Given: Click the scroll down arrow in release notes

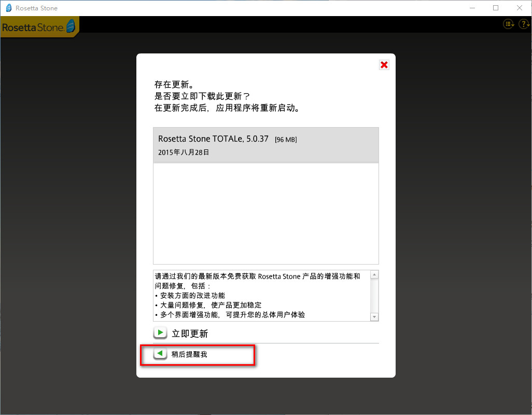Looking at the screenshot, I should click(374, 317).
